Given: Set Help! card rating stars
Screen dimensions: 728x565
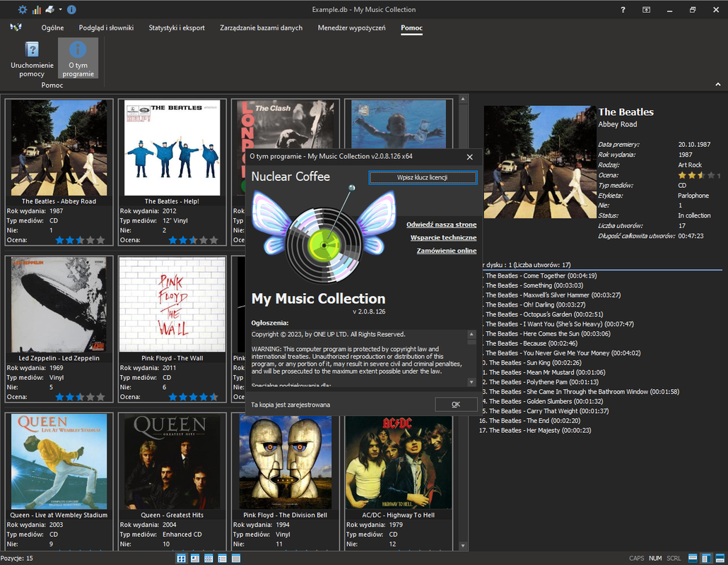Looking at the screenshot, I should click(193, 240).
